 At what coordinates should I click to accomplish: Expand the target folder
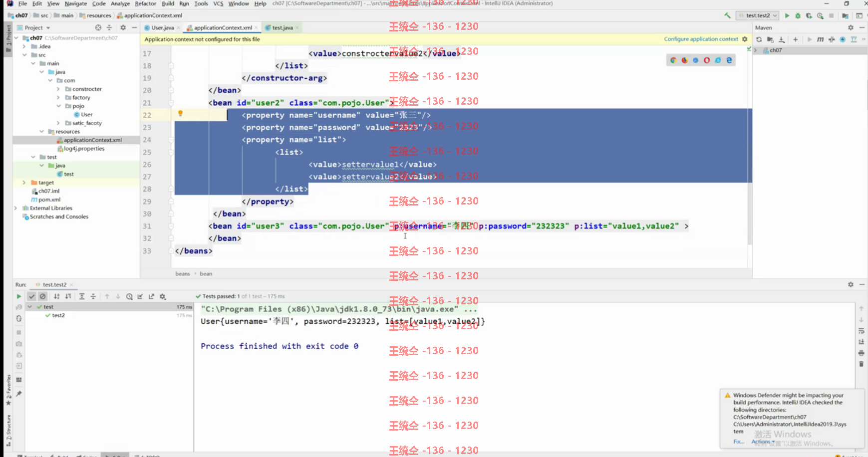[24, 183]
